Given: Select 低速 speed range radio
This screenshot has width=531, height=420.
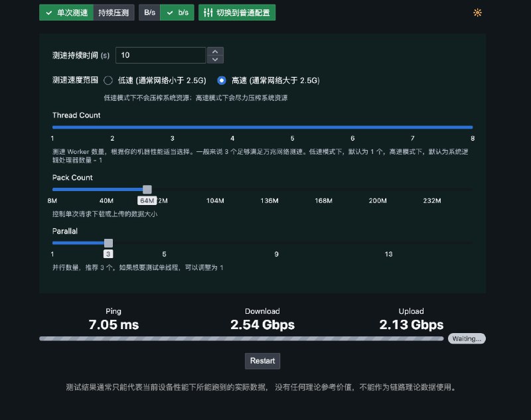Looking at the screenshot, I should tap(108, 80).
